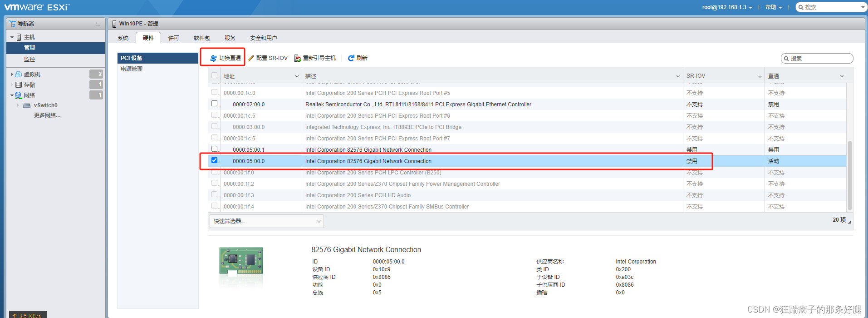
Task: Click the vSwitch0 network entry
Action: click(46, 105)
